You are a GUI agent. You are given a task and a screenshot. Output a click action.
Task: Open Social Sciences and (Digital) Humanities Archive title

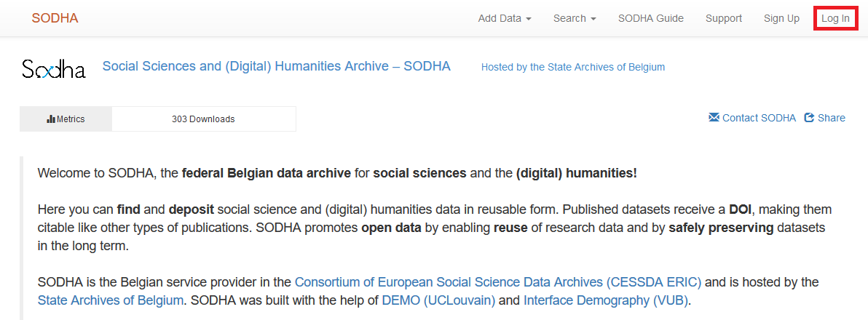pyautogui.click(x=276, y=66)
